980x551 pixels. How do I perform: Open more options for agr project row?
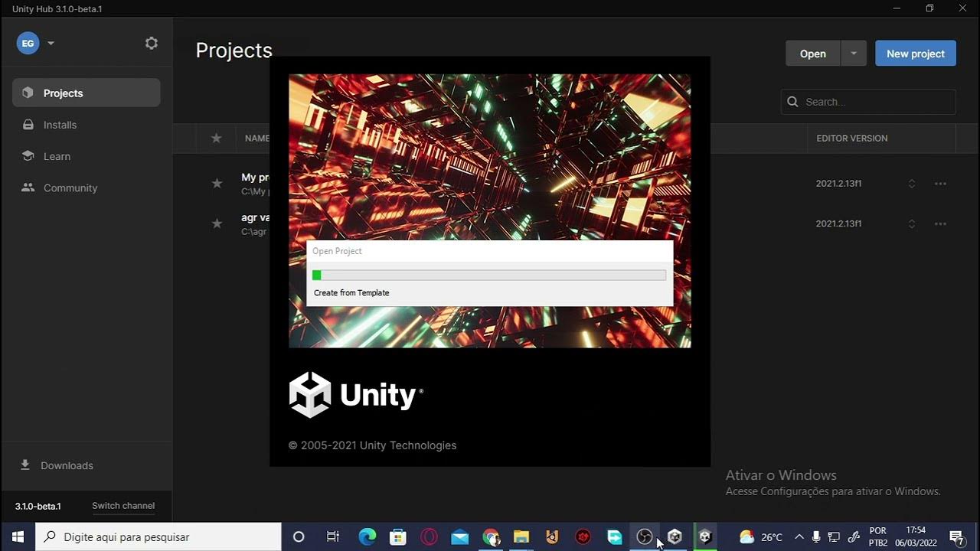pyautogui.click(x=940, y=223)
